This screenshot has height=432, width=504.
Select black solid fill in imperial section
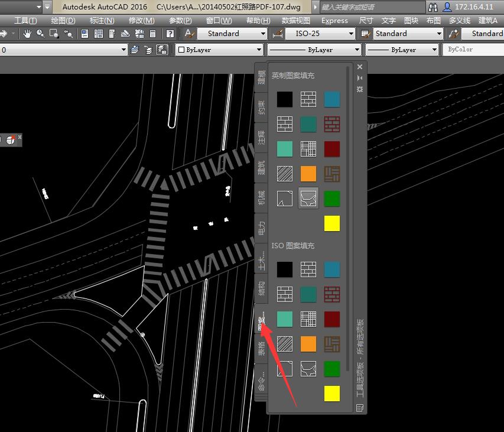[x=285, y=99]
